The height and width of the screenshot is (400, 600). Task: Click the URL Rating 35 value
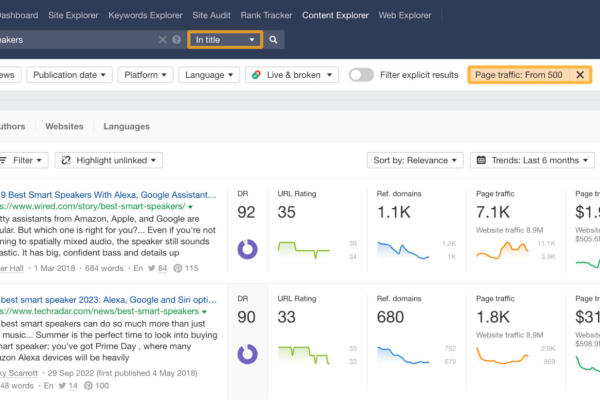pyautogui.click(x=287, y=212)
